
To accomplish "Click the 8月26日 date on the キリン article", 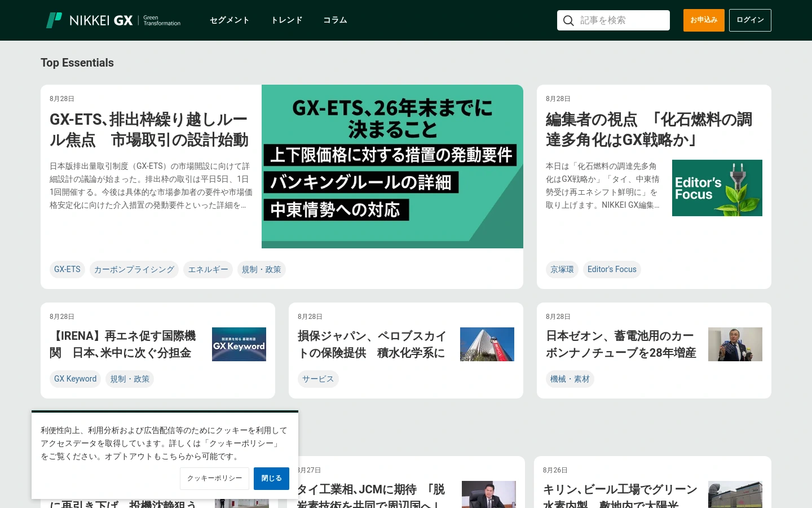I will (x=555, y=470).
